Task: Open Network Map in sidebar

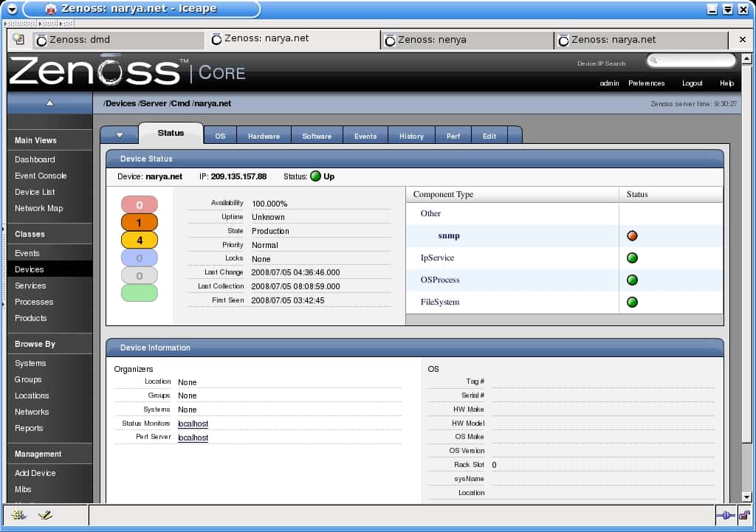Action: point(38,208)
